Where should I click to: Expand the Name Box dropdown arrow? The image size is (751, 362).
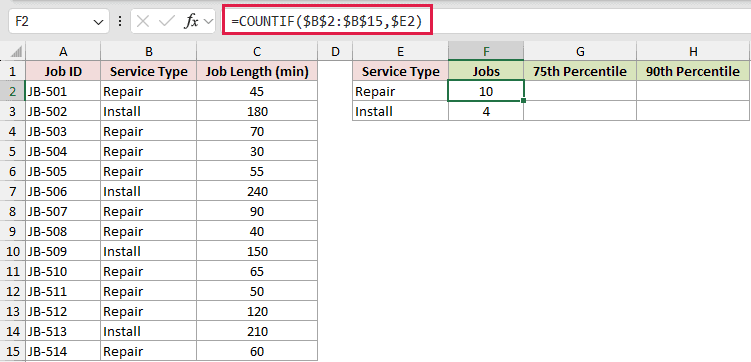click(99, 23)
